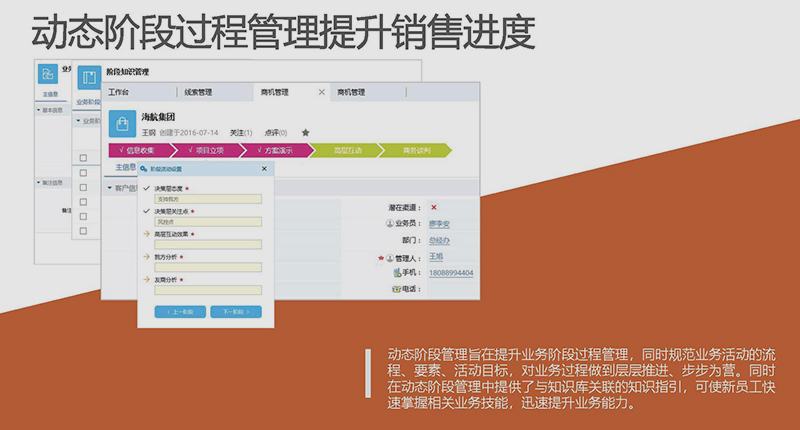Click the telephone icon beside 电话
This screenshot has width=800, height=430.
(397, 289)
